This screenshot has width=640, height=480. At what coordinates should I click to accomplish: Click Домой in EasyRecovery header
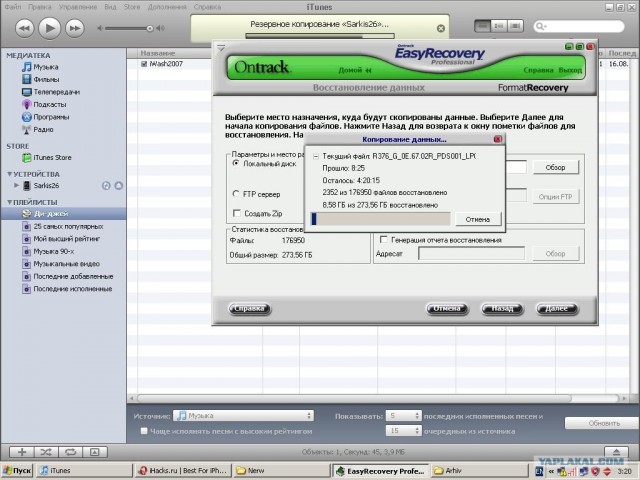(x=354, y=70)
